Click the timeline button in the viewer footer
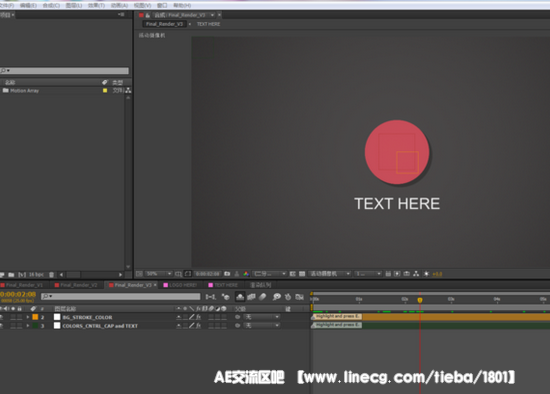550x394 pixels. pos(407,274)
